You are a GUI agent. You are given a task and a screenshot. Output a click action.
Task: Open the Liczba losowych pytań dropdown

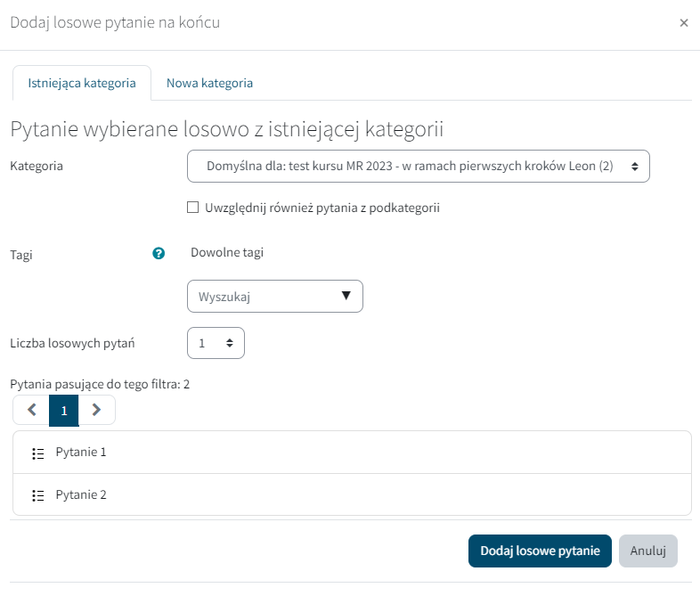point(216,343)
